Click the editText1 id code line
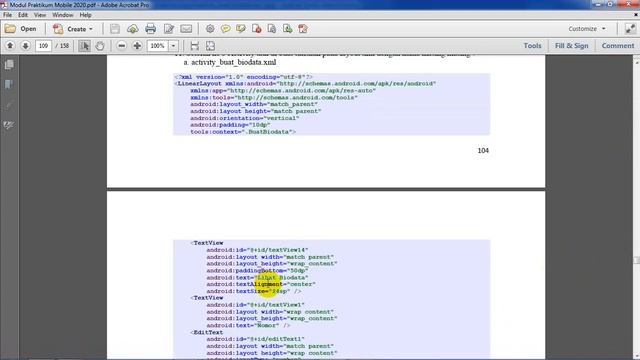The height and width of the screenshot is (360, 640). (x=256, y=339)
